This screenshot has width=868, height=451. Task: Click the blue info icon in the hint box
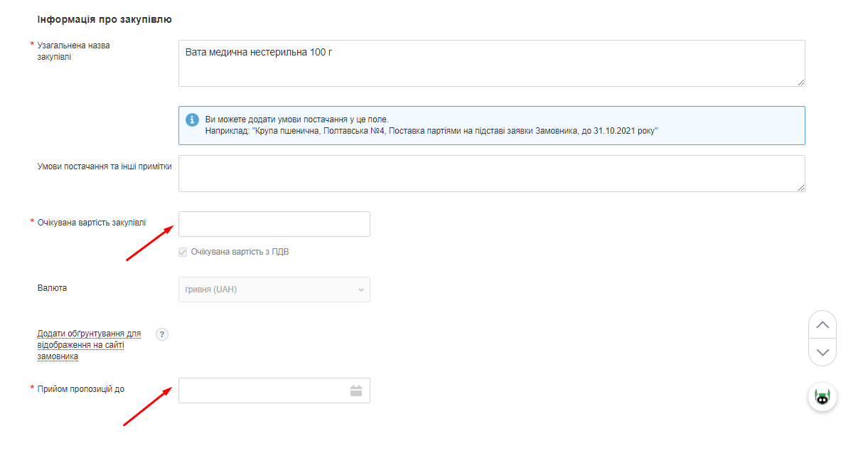pyautogui.click(x=192, y=120)
